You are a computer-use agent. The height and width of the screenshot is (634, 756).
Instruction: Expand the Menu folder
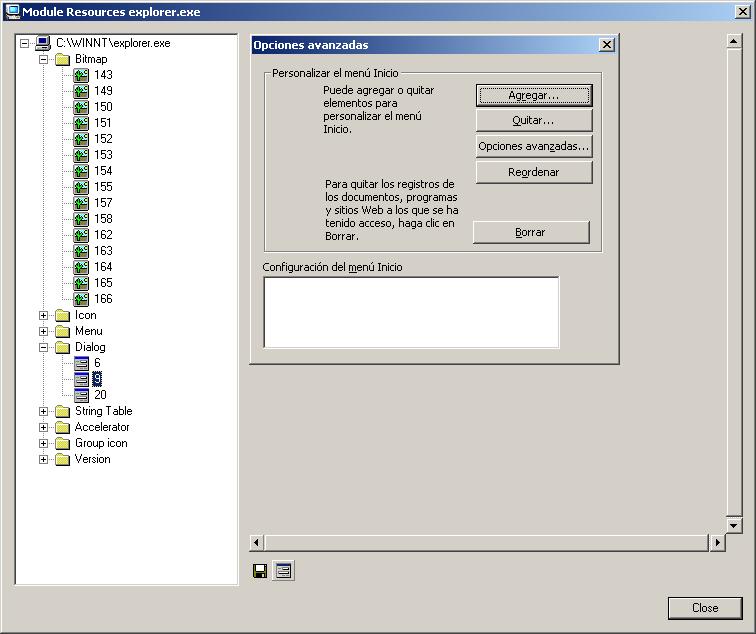(x=43, y=331)
